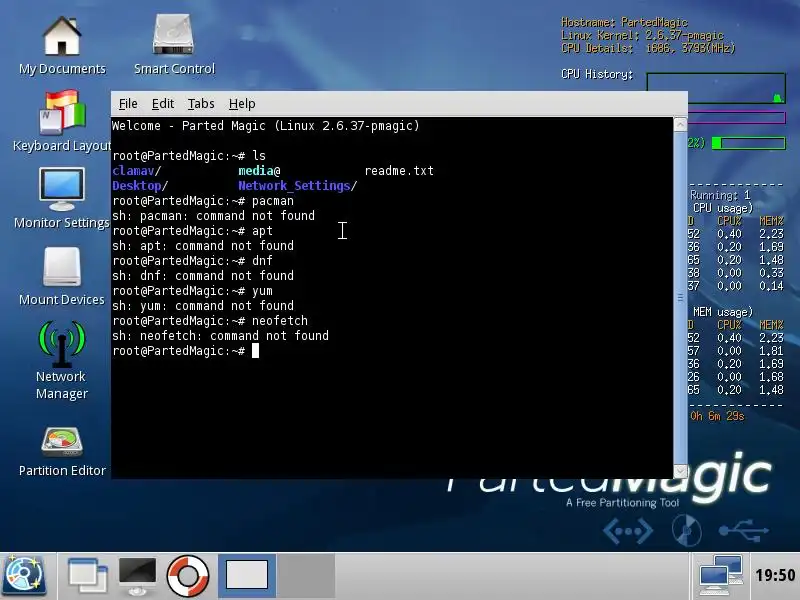Click readme.txt in terminal listing

[x=399, y=170]
